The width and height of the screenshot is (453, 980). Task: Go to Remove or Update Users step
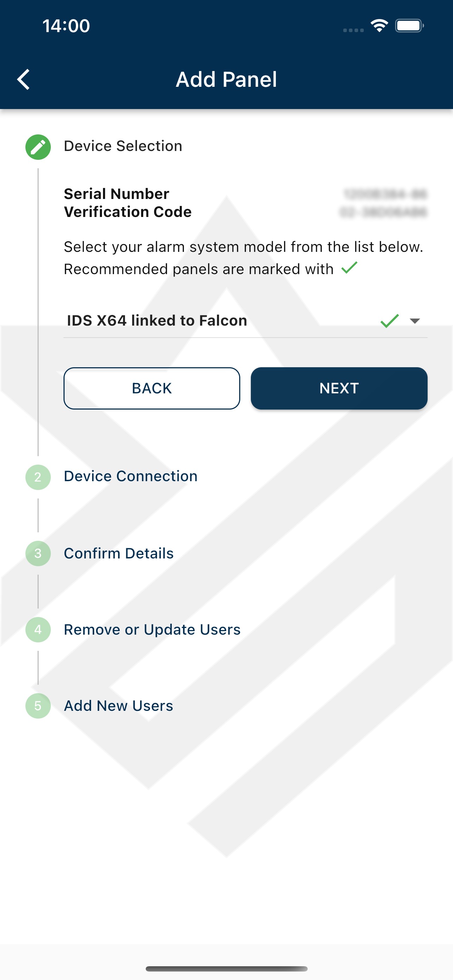tap(152, 630)
